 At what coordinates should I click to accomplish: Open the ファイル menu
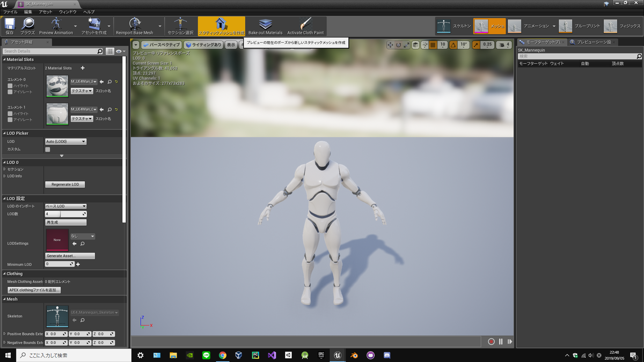(10, 11)
